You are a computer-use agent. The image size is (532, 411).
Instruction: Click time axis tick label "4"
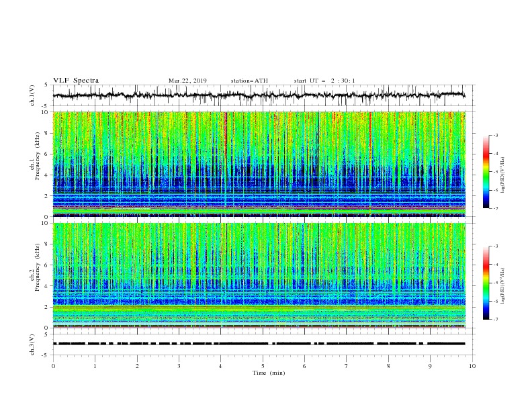click(x=221, y=366)
